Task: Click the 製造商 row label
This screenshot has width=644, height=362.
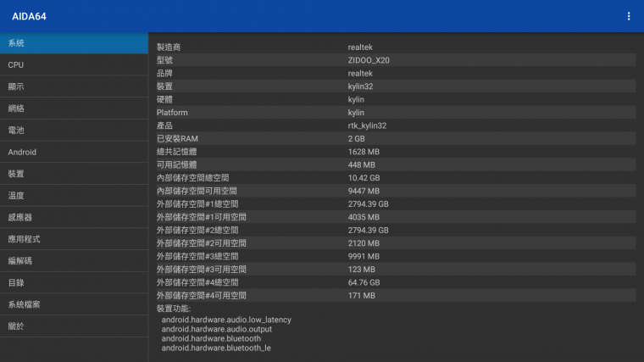Action: click(x=169, y=47)
